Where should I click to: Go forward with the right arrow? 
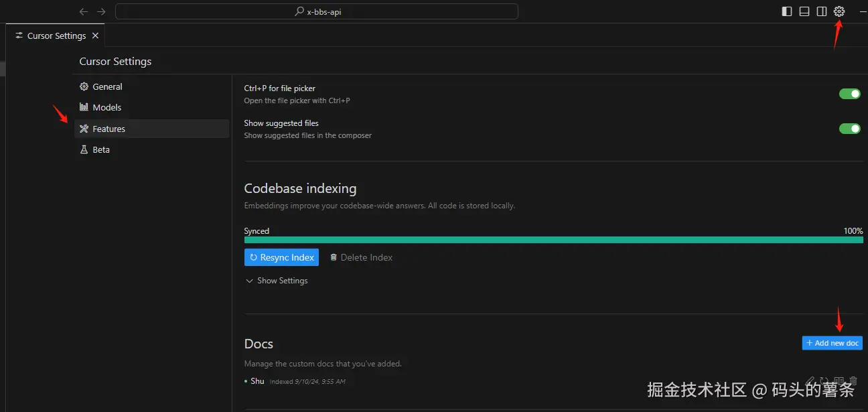[x=101, y=11]
